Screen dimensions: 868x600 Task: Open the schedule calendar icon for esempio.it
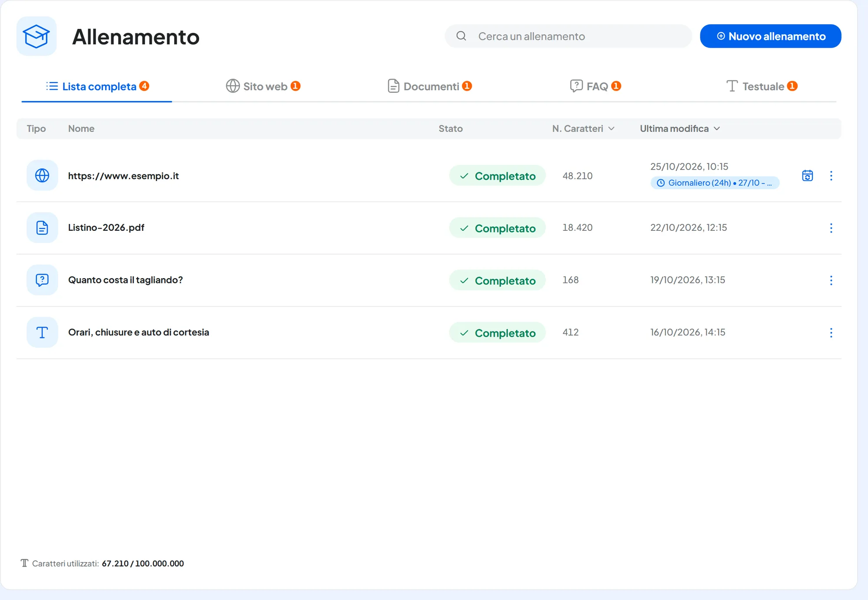click(808, 176)
